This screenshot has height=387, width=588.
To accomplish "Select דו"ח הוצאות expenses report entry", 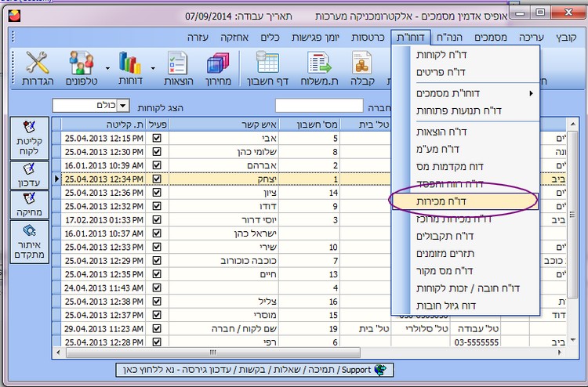I will tap(465, 132).
